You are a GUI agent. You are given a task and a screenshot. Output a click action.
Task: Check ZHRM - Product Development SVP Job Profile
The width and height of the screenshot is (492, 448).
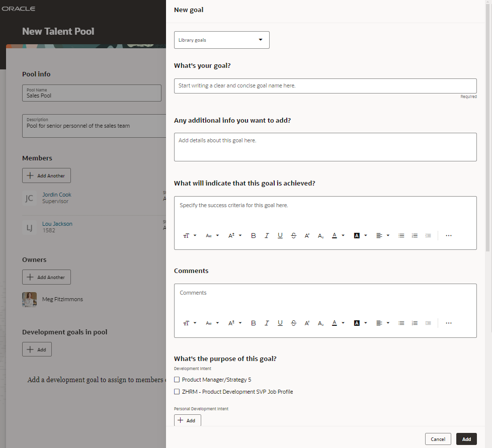pos(177,392)
